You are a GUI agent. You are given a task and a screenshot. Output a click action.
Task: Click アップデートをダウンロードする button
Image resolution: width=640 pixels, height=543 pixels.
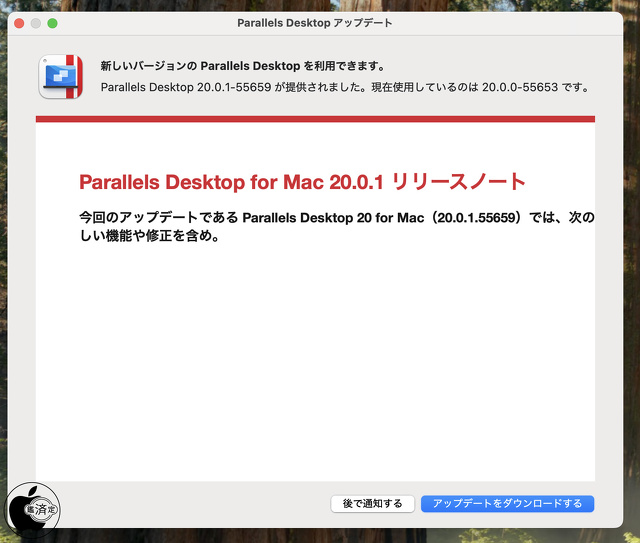[x=507, y=503]
